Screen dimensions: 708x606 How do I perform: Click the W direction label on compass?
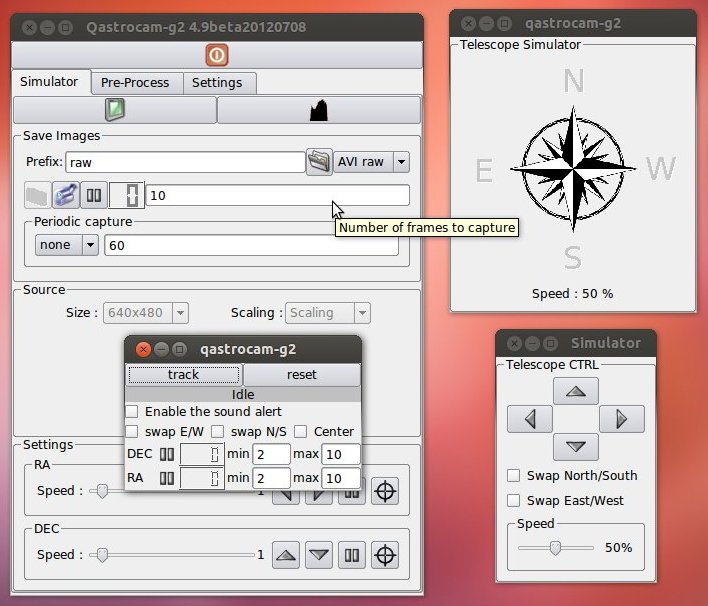(661, 168)
